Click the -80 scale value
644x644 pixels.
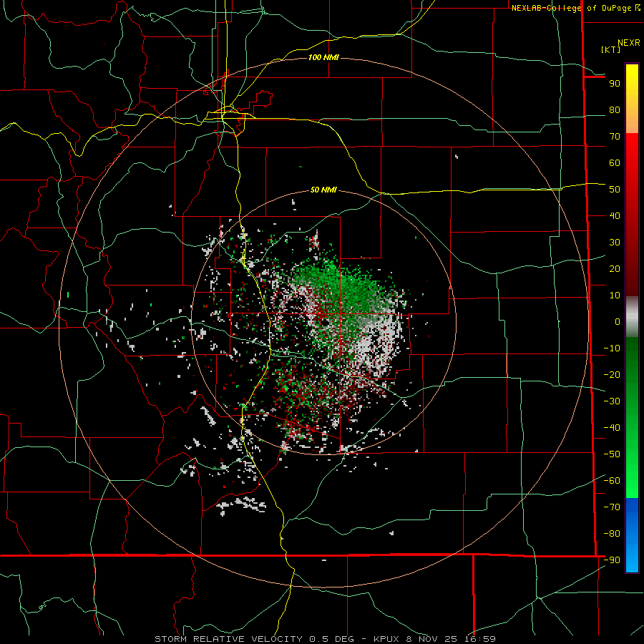[612, 534]
